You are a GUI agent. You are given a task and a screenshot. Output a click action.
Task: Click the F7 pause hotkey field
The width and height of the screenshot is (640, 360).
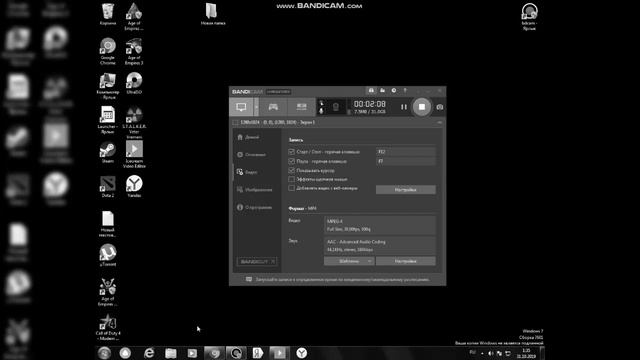pos(406,161)
